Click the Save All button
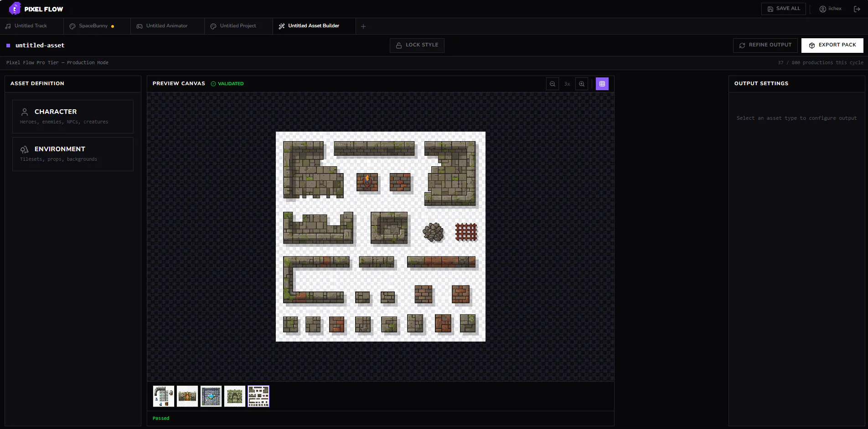The width and height of the screenshot is (868, 429). [784, 9]
